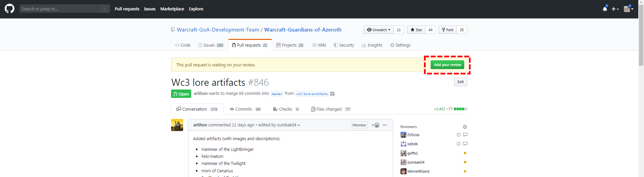Star the repository

[416, 30]
